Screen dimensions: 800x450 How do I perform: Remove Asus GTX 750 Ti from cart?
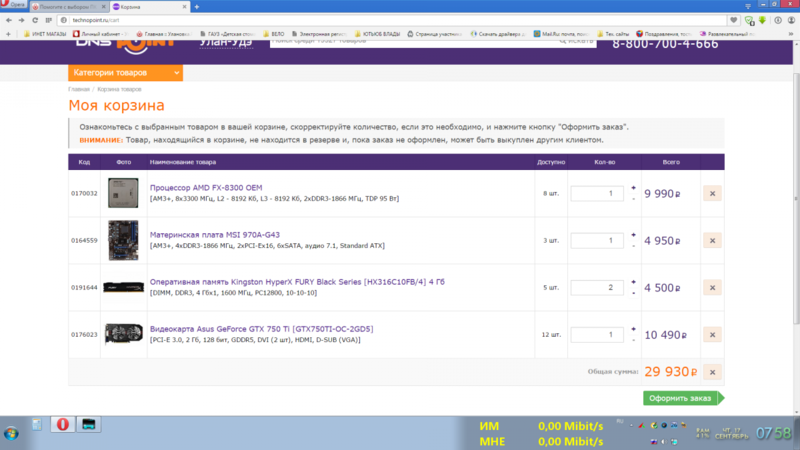[712, 335]
